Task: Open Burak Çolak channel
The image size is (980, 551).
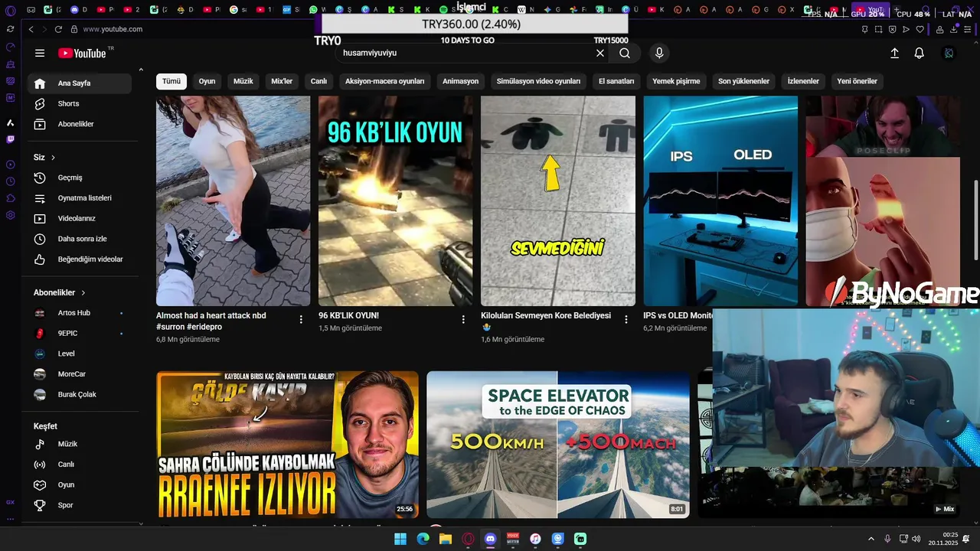Action: pyautogui.click(x=80, y=394)
